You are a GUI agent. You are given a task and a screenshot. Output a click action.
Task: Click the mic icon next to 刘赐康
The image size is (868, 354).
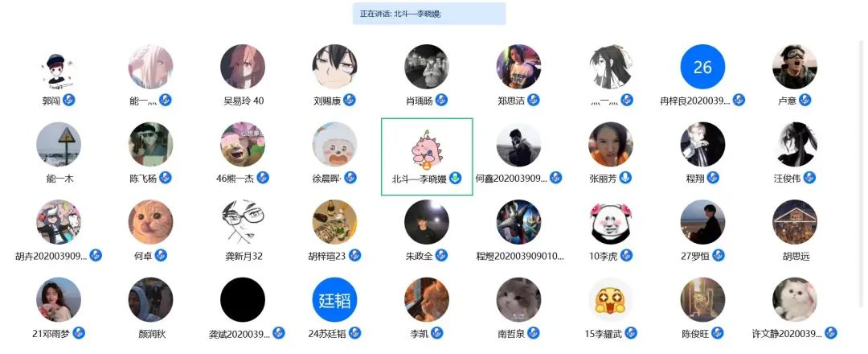(350, 101)
